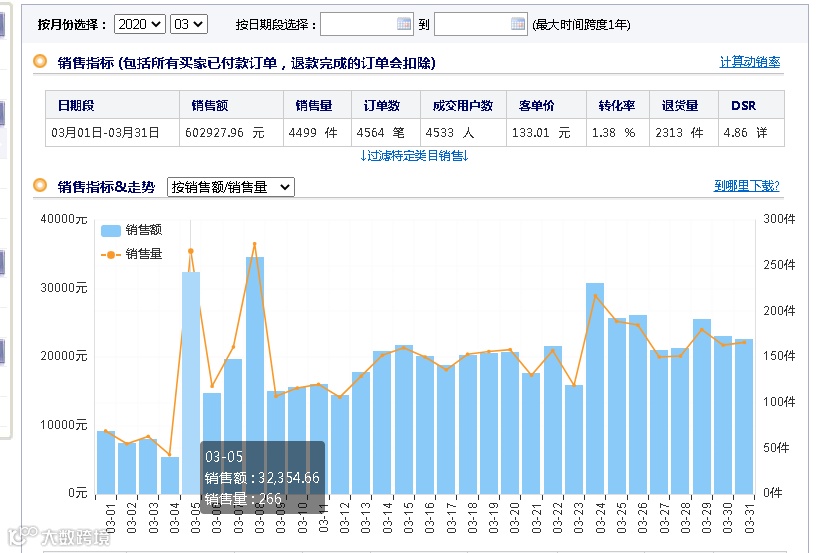Select the 4533 人 buyers cell
This screenshot has height=553, width=835.
(x=463, y=133)
